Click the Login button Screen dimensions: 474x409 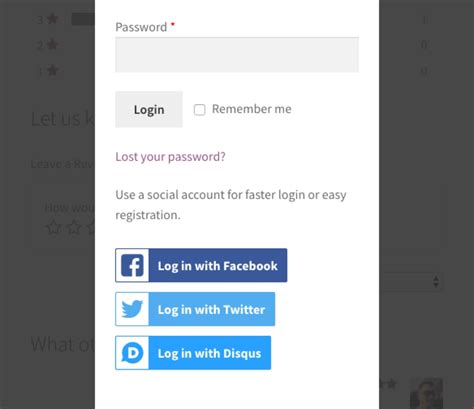(x=149, y=109)
